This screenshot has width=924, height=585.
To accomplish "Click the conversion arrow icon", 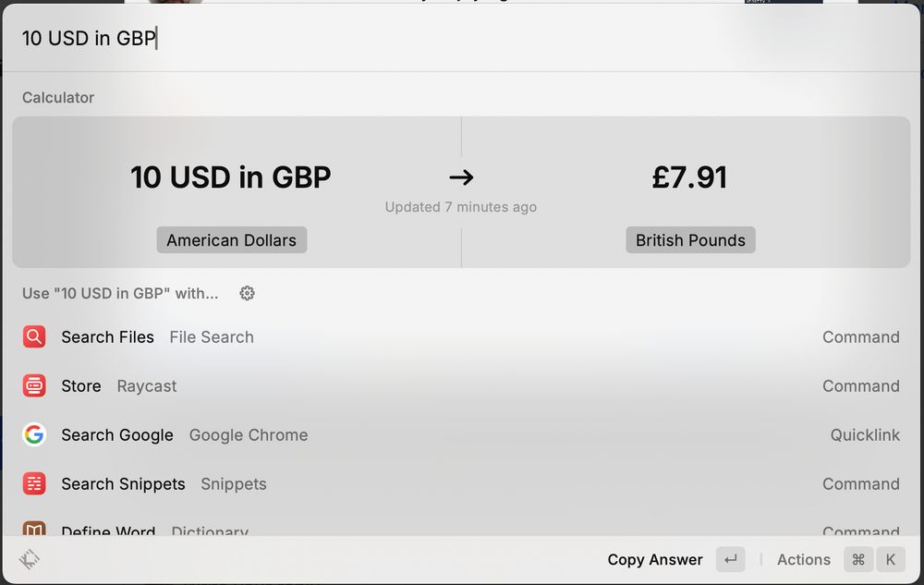I will click(x=461, y=177).
